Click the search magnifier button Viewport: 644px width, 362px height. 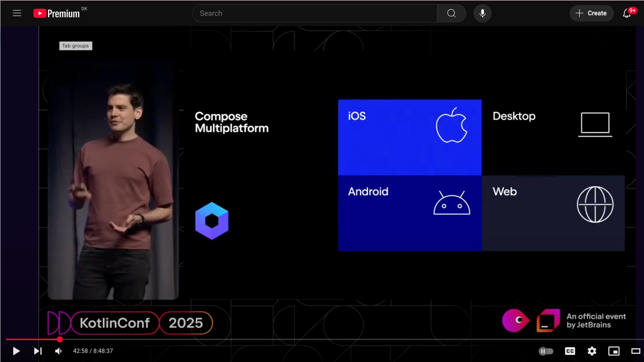click(x=451, y=13)
